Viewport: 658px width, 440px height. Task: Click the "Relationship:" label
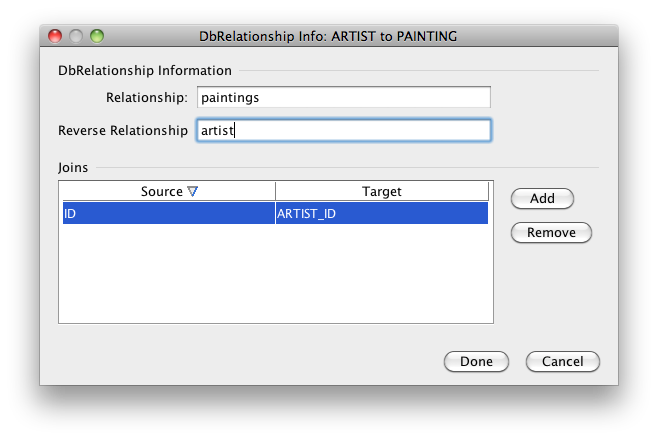pos(146,97)
